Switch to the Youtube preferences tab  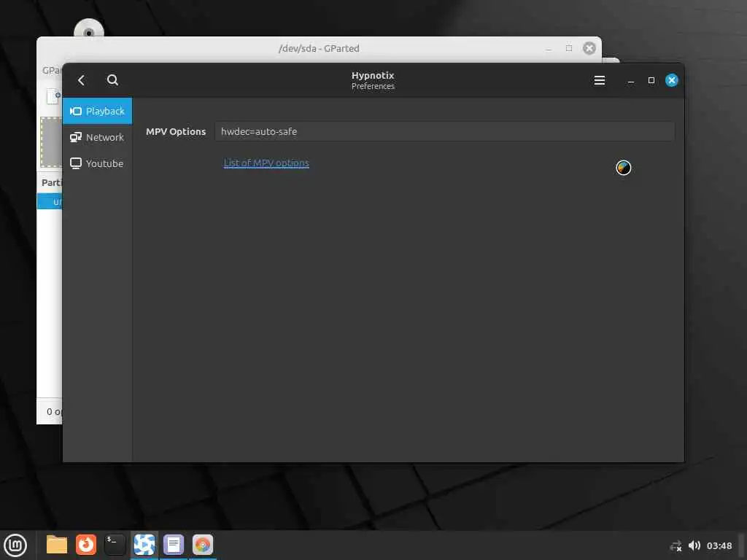pyautogui.click(x=97, y=163)
